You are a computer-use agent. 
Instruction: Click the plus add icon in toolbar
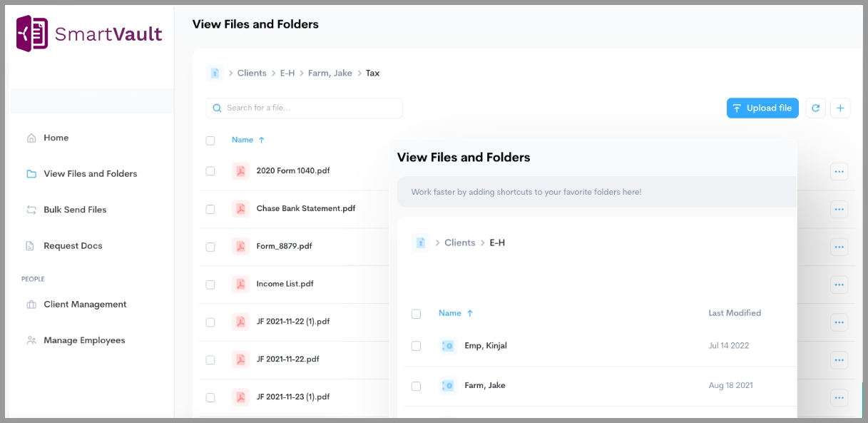(x=840, y=108)
